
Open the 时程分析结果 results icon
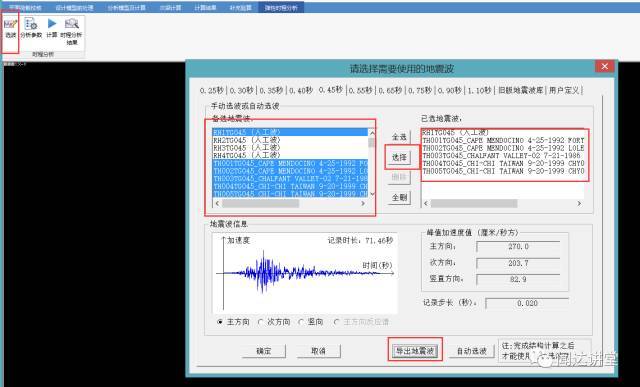[71, 32]
